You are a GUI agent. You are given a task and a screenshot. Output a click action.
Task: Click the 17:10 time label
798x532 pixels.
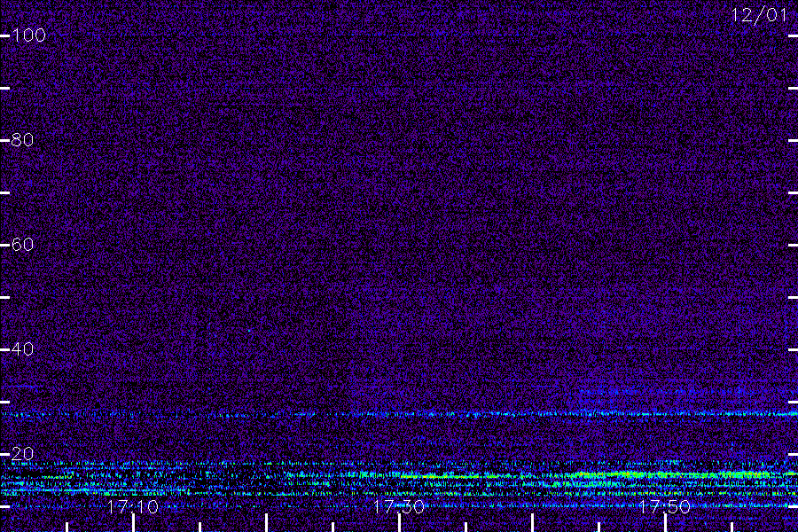tap(133, 506)
